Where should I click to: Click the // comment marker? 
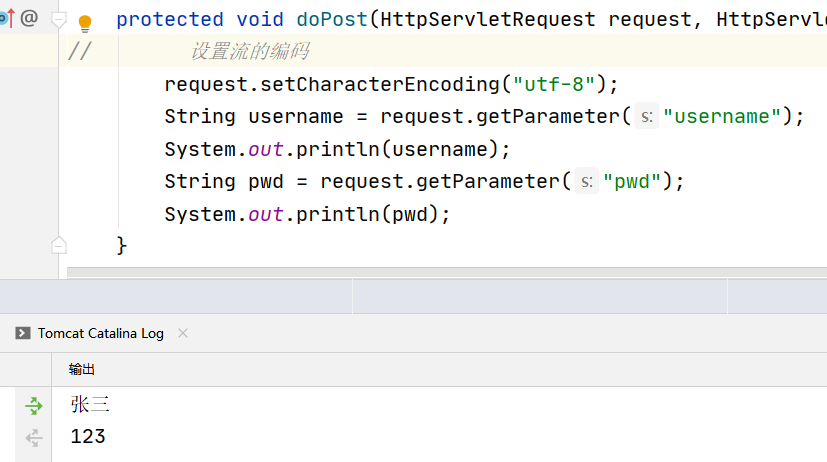coord(80,52)
